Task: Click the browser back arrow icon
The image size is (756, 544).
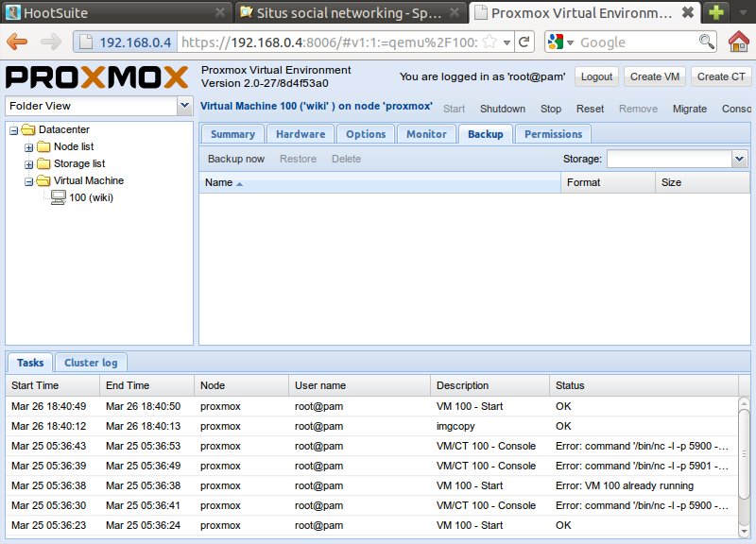Action: click(17, 42)
